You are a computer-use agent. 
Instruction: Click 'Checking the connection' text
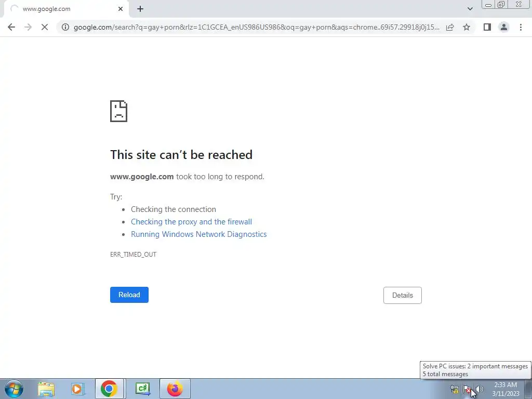(x=174, y=209)
